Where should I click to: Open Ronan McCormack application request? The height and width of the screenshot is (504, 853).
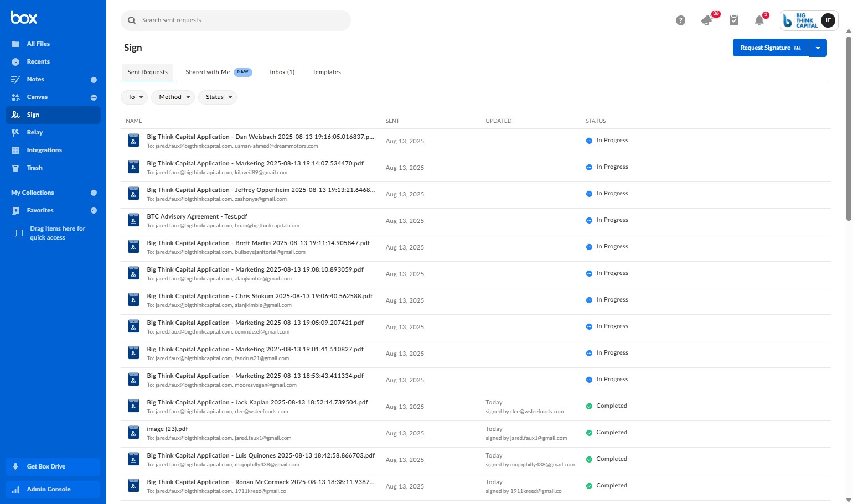click(x=261, y=482)
